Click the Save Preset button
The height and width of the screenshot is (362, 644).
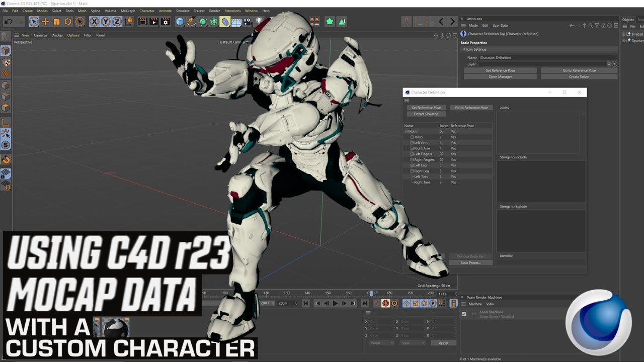(471, 262)
